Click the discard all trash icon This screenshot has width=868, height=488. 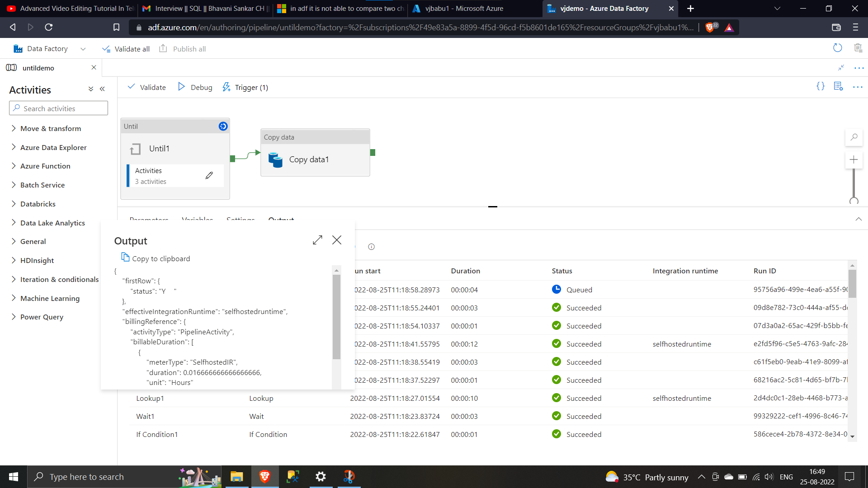pyautogui.click(x=858, y=48)
